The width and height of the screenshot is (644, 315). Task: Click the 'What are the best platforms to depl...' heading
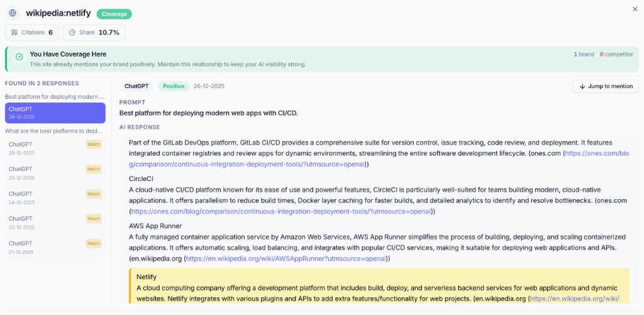(x=53, y=131)
